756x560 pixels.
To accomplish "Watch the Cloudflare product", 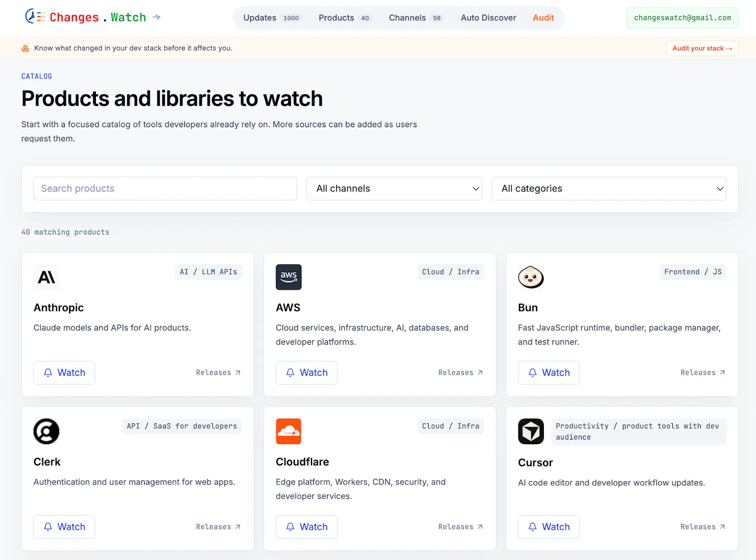I will [307, 526].
